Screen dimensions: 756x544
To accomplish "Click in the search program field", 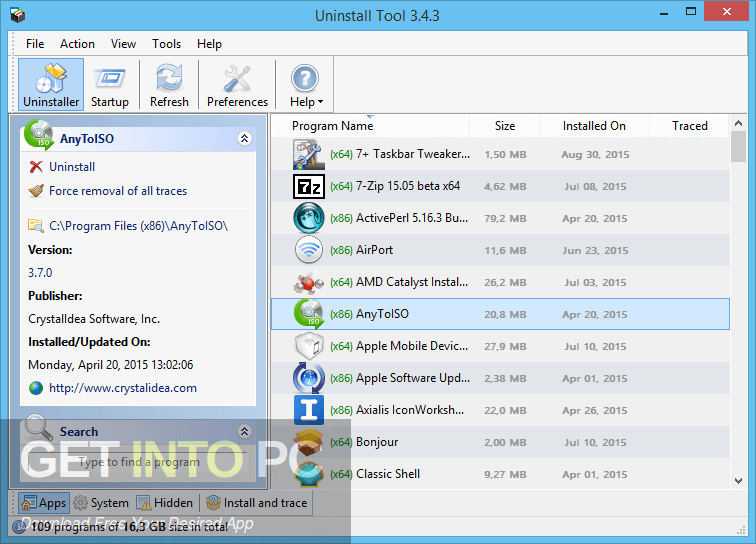I will click(138, 462).
